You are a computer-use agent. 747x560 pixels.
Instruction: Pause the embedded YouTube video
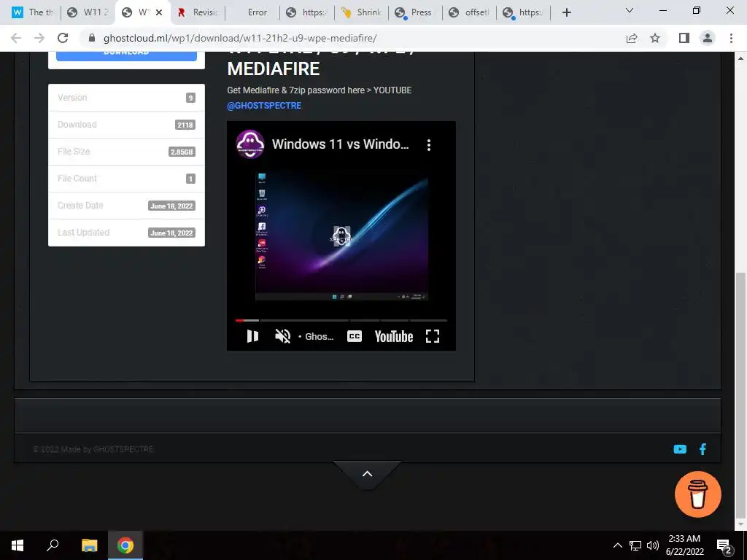point(252,336)
